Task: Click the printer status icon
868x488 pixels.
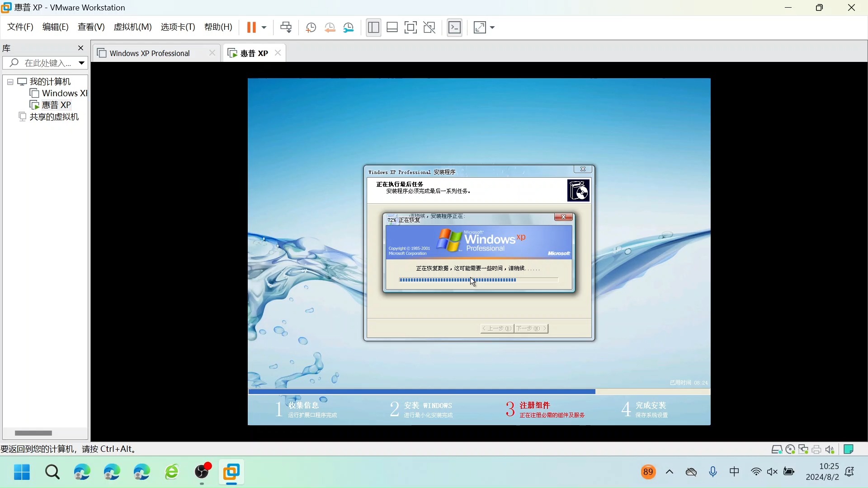Action: point(816,450)
